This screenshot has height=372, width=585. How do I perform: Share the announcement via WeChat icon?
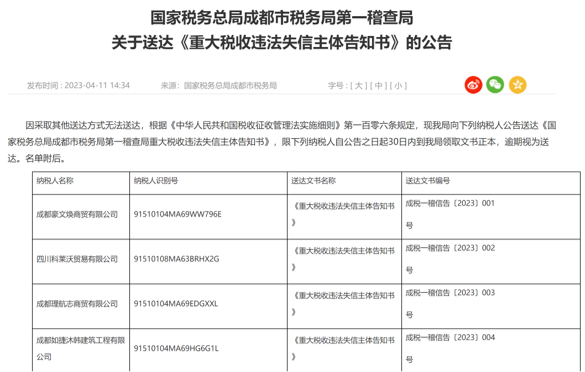[x=495, y=85]
